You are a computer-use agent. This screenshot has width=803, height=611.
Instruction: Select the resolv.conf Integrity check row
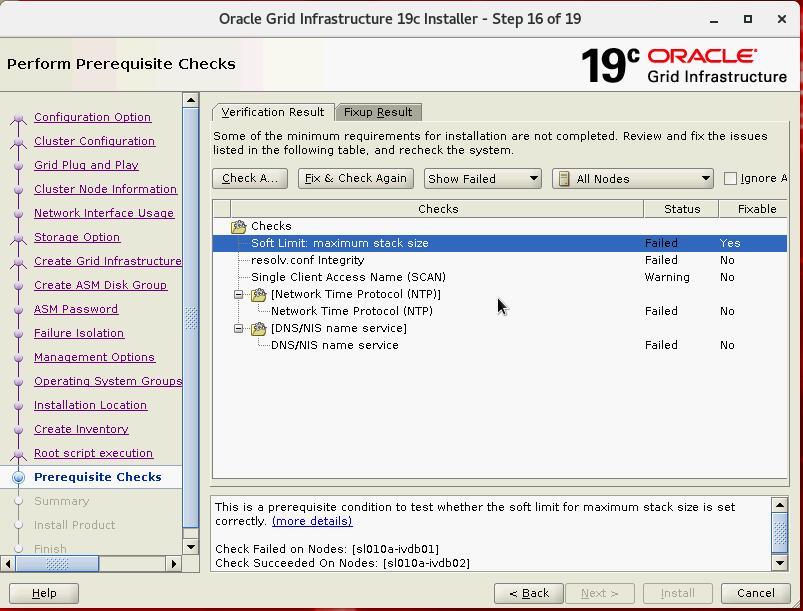[x=307, y=261]
